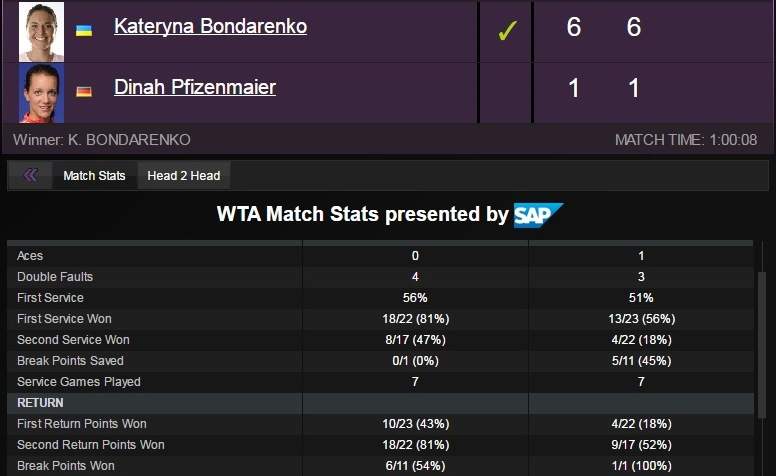
Task: Click the SAP sponsor logo
Action: pyautogui.click(x=538, y=215)
